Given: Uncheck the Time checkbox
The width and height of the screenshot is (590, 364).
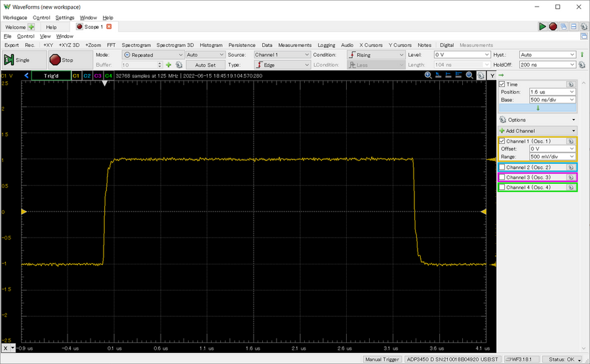Looking at the screenshot, I should [502, 84].
